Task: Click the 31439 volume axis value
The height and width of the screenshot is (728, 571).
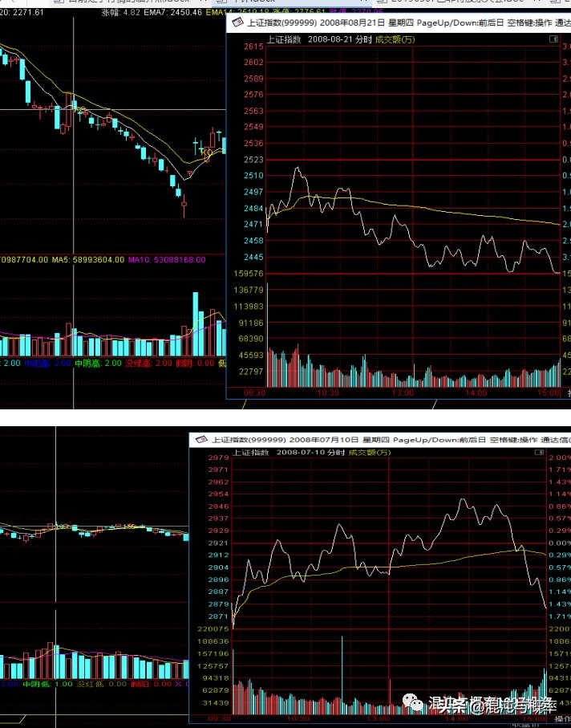Action: pos(217,703)
